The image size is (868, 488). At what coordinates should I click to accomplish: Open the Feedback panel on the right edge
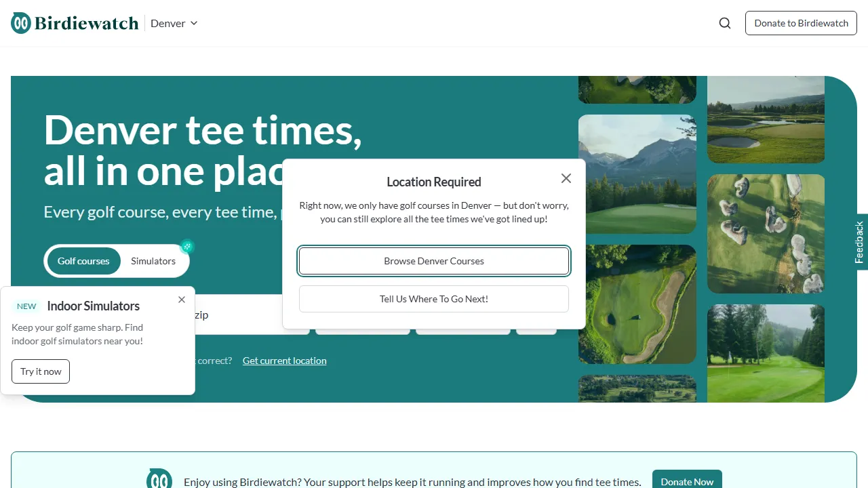(859, 241)
